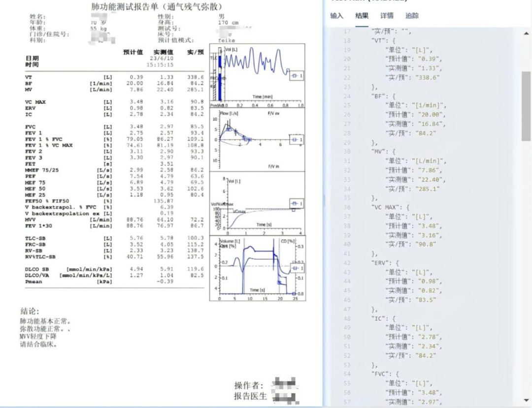Click JSON line number 42
Image resolution: width=532 pixels, height=408 pixels.
coord(347,263)
